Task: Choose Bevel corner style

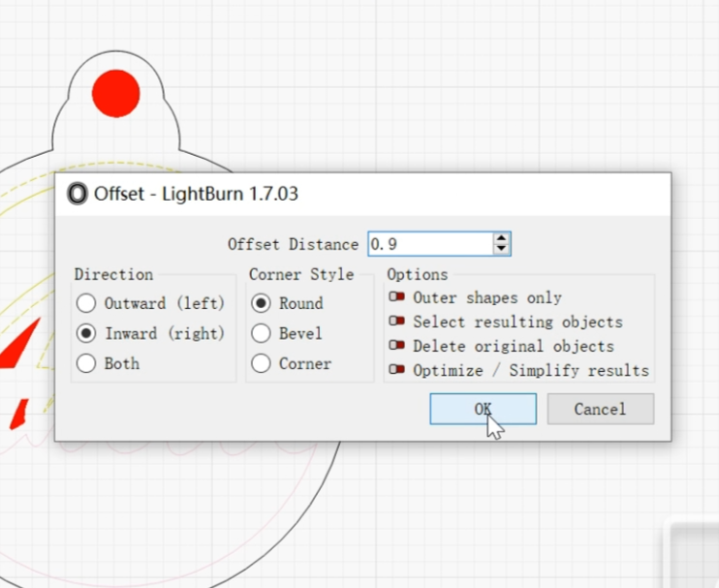Action: point(261,333)
